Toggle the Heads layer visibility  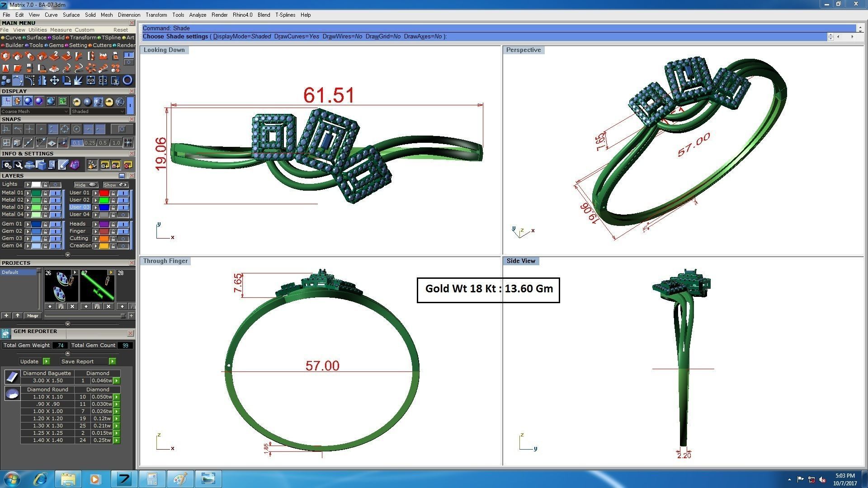click(123, 224)
